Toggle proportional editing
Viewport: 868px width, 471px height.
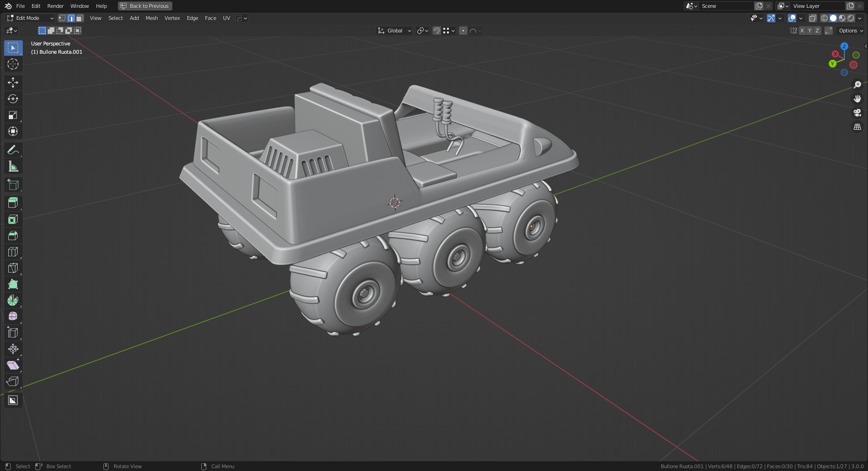click(463, 31)
